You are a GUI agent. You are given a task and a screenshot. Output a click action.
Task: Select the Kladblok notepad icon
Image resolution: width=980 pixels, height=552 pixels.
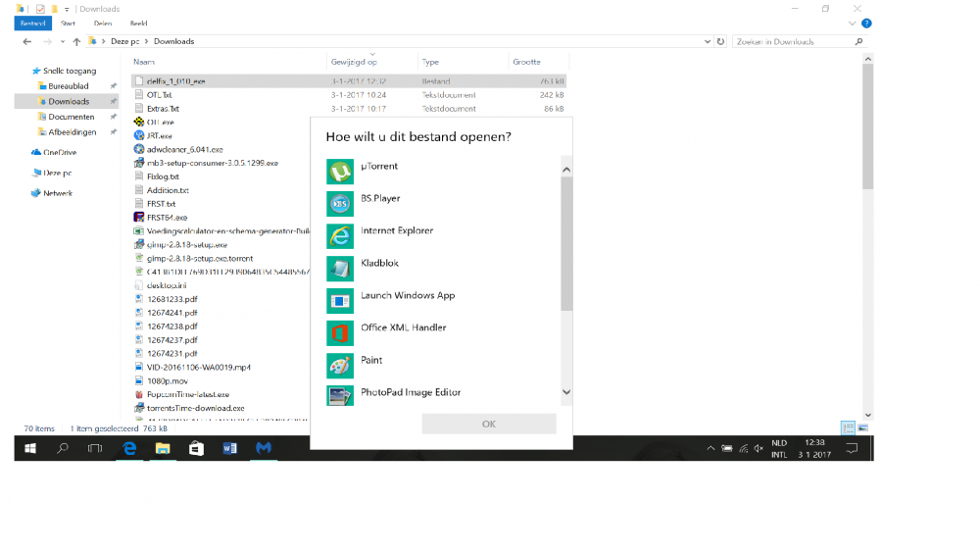[x=339, y=269]
